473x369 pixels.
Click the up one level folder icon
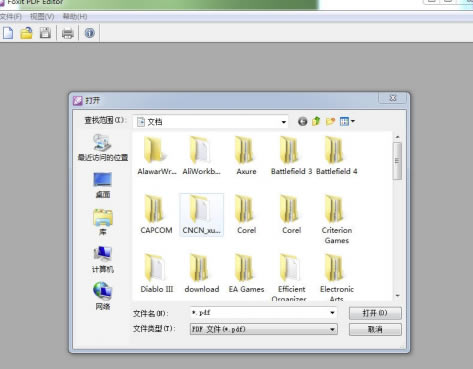coord(316,121)
